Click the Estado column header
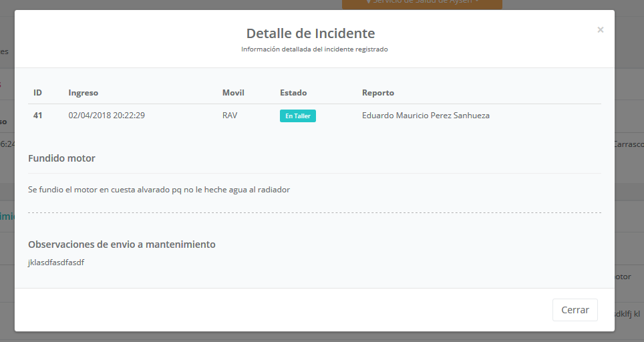644x342 pixels. click(x=293, y=93)
